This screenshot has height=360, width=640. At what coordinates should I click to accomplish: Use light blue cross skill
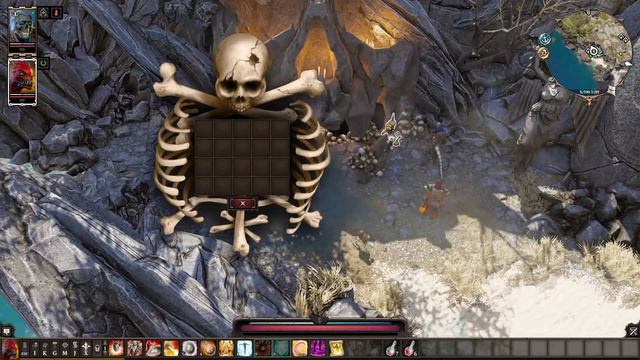click(244, 349)
